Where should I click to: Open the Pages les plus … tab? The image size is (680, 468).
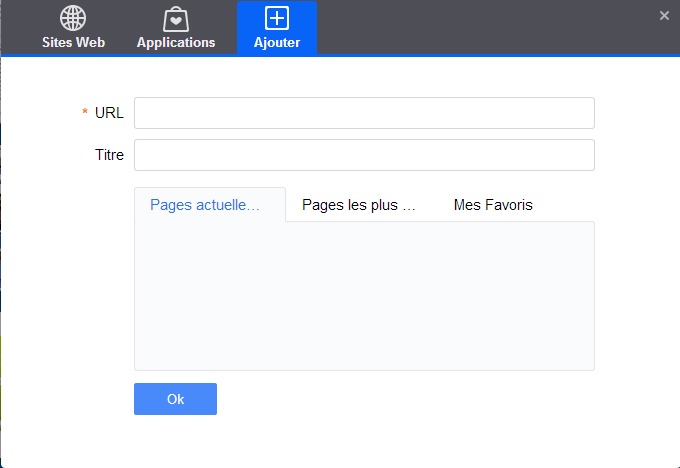click(x=359, y=205)
